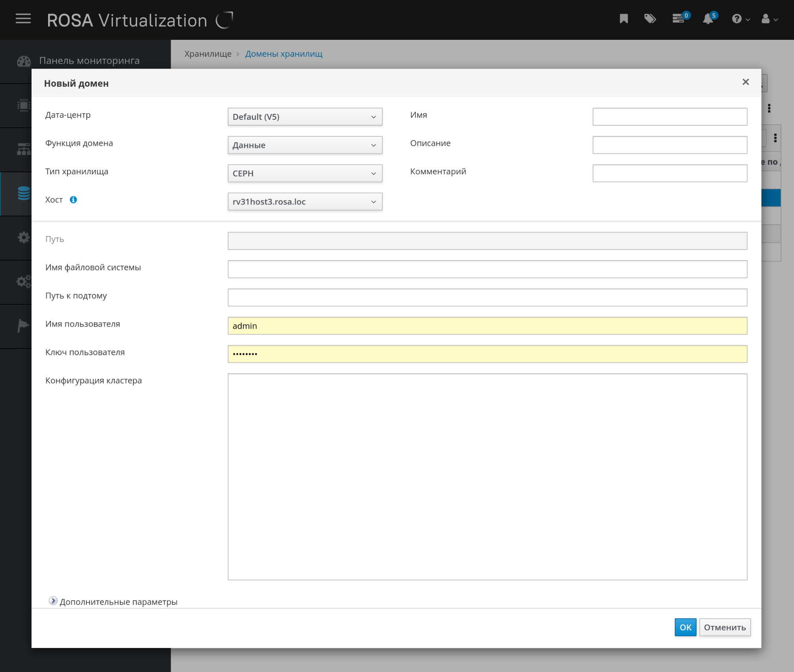The image size is (794, 672).
Task: Open the tags icon in header
Action: (x=650, y=19)
